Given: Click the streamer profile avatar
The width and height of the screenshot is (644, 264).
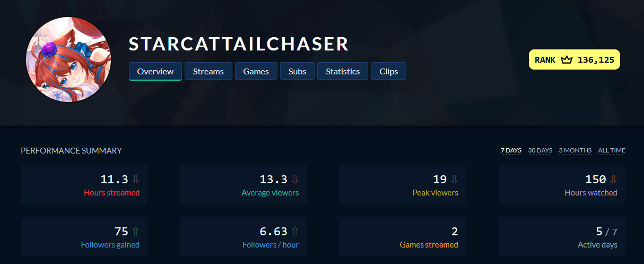Looking at the screenshot, I should [68, 59].
